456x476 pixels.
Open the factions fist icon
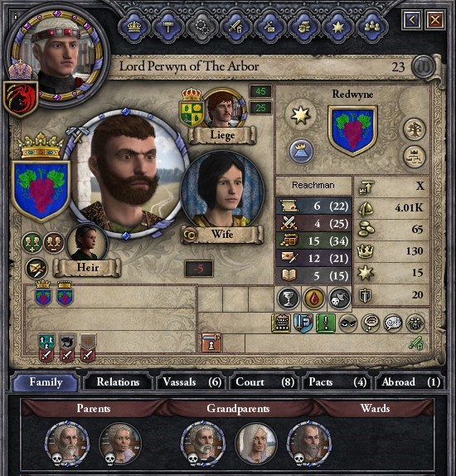[x=304, y=27]
